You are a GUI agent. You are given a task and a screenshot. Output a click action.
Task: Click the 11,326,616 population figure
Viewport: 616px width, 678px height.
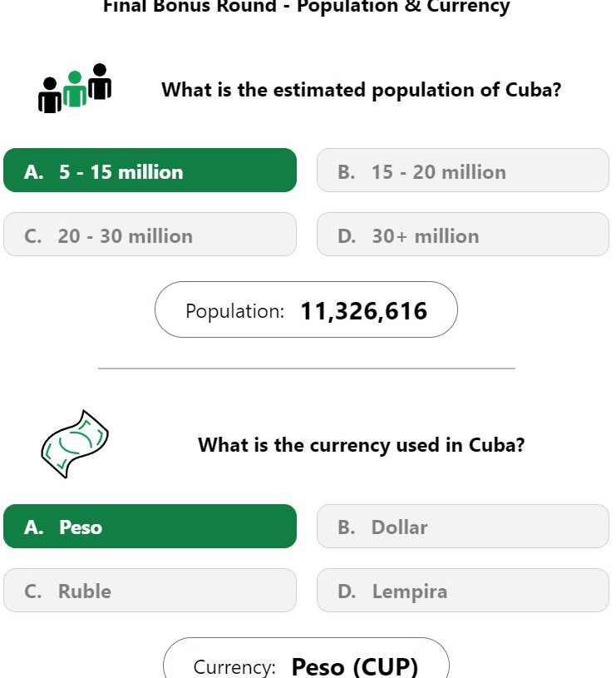click(x=363, y=311)
